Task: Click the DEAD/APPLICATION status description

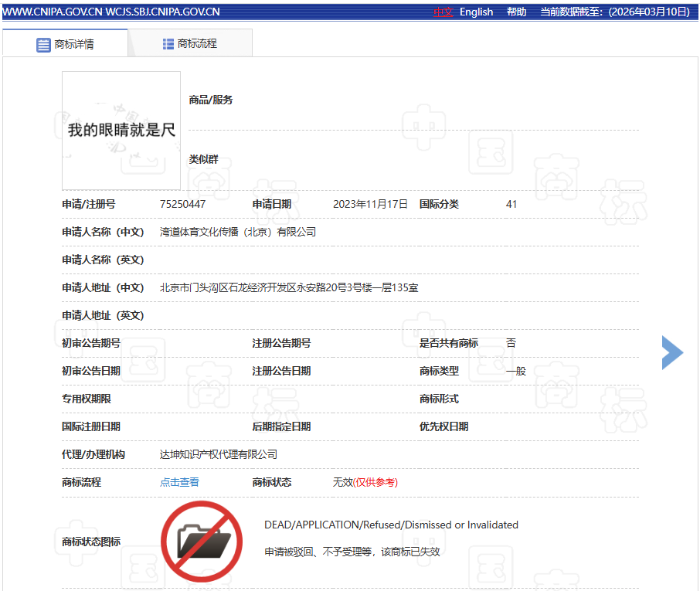Action: (x=391, y=525)
